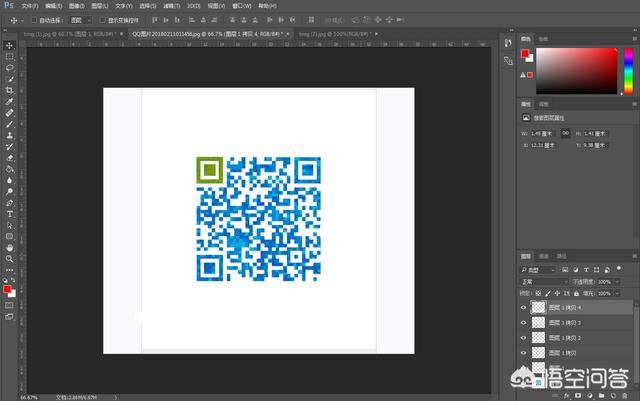
Task: Add a layer mask at Layers panel bottom
Action: 578,396
